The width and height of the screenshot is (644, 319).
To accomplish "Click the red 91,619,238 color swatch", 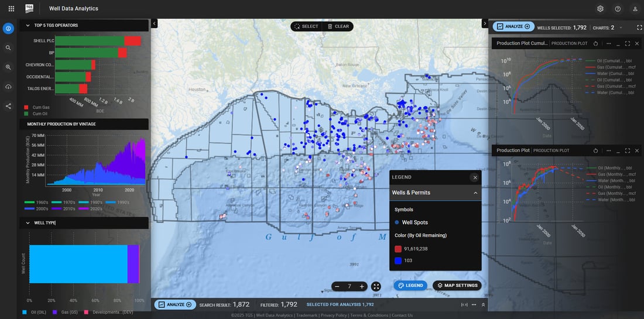I will coord(398,249).
